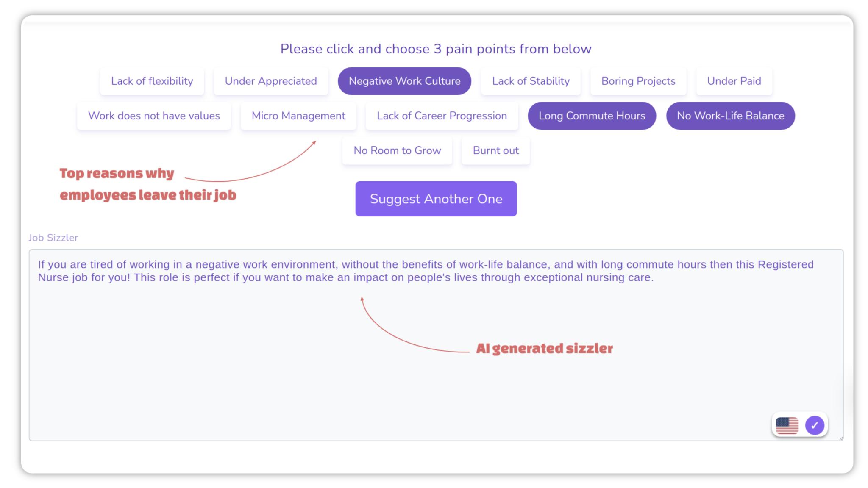
Task: Select the Boring Projects chip
Action: click(x=638, y=81)
